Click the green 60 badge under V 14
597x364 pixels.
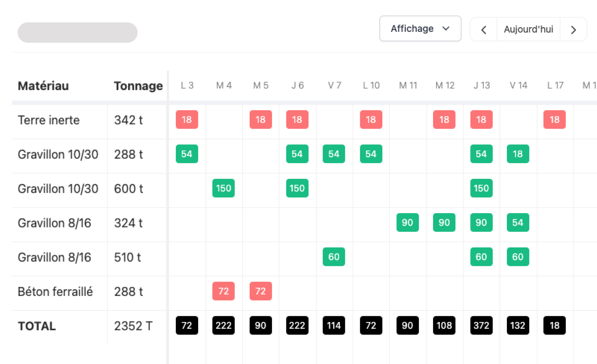coord(518,257)
